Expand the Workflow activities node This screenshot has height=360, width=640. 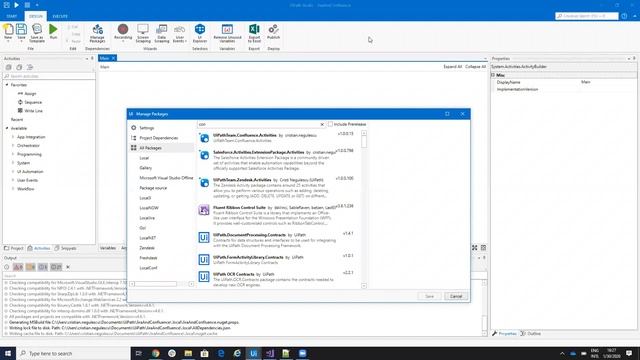pyautogui.click(x=13, y=189)
